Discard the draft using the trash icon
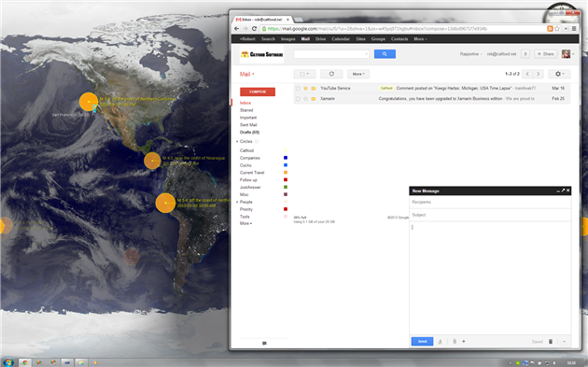Viewport: 588px width, 367px height. click(551, 342)
